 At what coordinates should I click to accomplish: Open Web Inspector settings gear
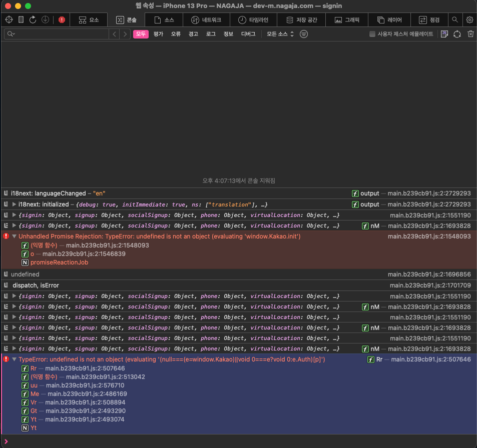pos(469,20)
